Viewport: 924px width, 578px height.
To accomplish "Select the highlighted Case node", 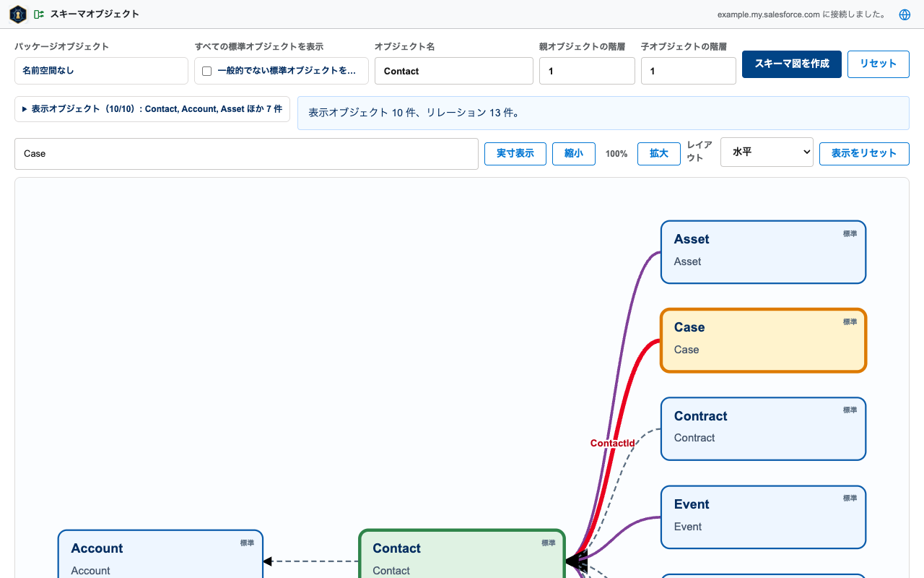I will 763,340.
